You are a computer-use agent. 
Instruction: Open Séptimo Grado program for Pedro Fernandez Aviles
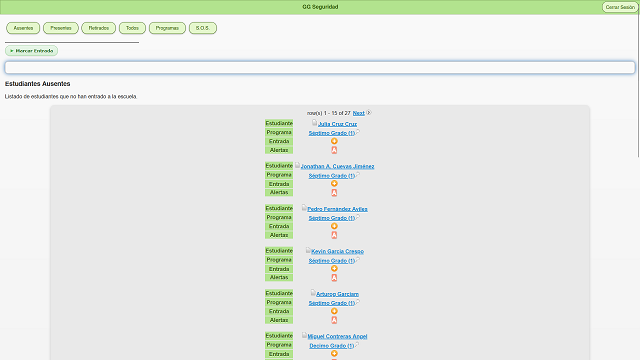[332, 218]
